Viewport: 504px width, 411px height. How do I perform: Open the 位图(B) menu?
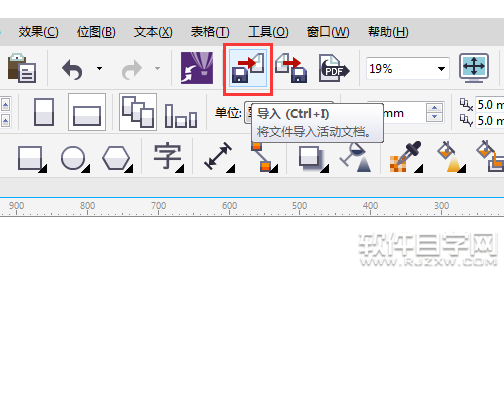point(96,32)
